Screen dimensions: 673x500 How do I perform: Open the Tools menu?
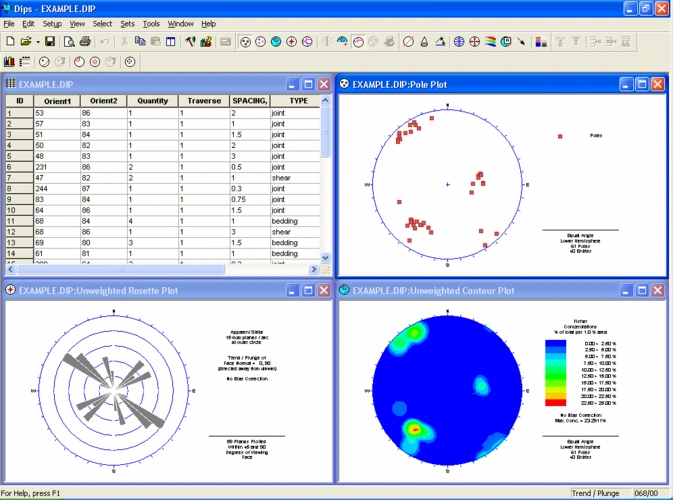click(151, 23)
